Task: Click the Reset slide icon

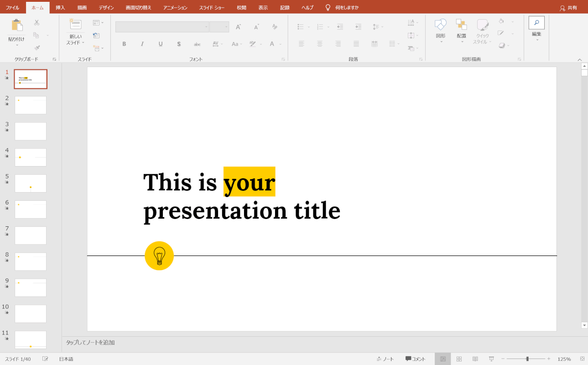Action: [x=96, y=35]
